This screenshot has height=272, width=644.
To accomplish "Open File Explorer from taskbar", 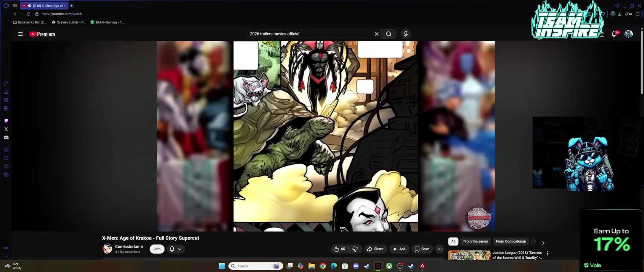I will pyautogui.click(x=311, y=266).
